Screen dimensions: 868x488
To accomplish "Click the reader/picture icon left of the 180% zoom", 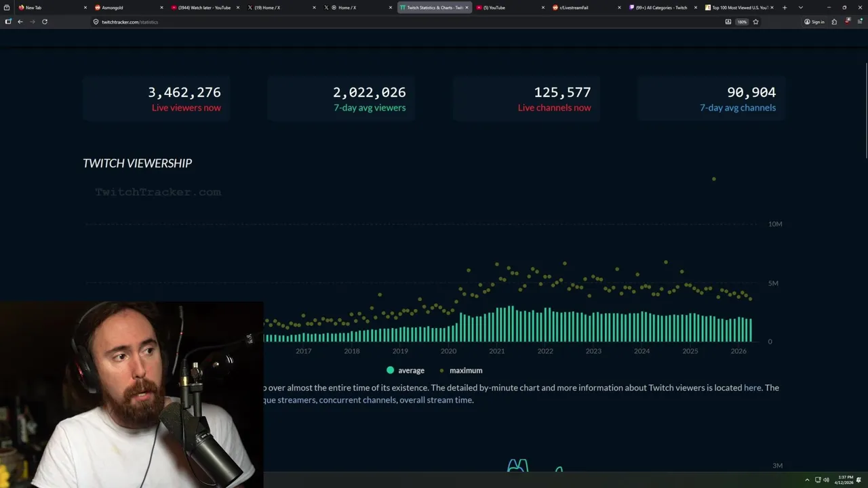I will (x=728, y=22).
